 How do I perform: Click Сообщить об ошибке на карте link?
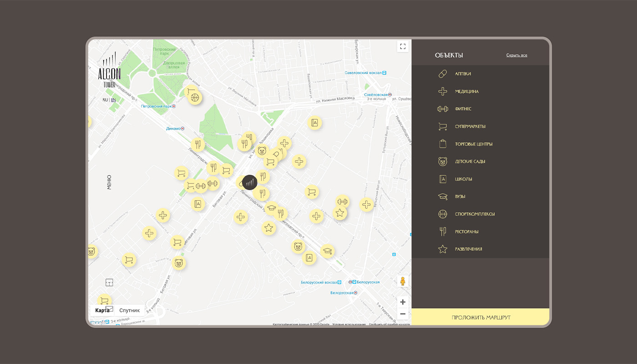point(389,324)
